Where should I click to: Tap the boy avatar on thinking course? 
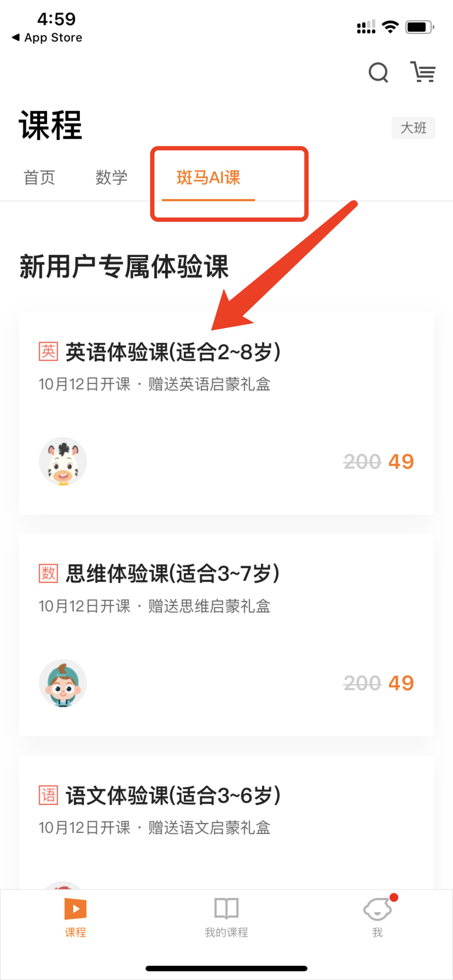63,683
